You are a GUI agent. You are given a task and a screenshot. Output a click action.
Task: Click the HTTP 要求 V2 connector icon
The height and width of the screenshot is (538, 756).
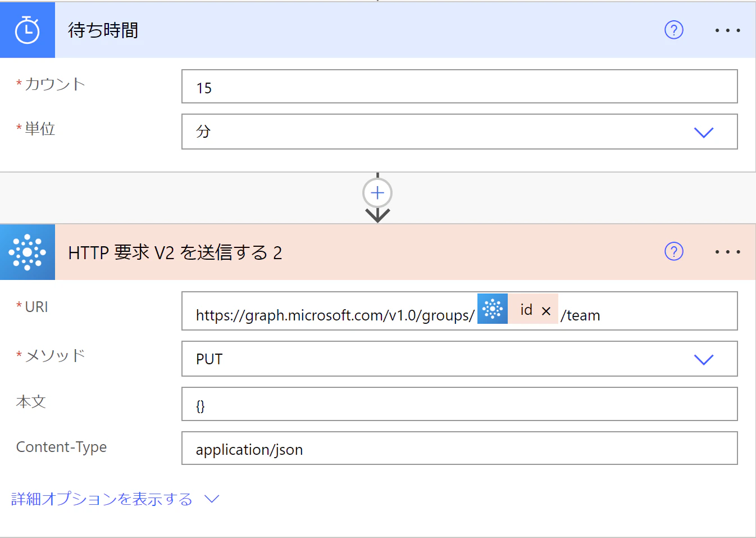click(x=27, y=252)
